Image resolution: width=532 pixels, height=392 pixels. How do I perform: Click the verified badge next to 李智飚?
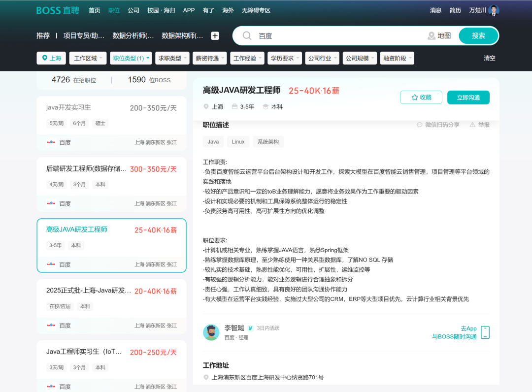point(250,328)
